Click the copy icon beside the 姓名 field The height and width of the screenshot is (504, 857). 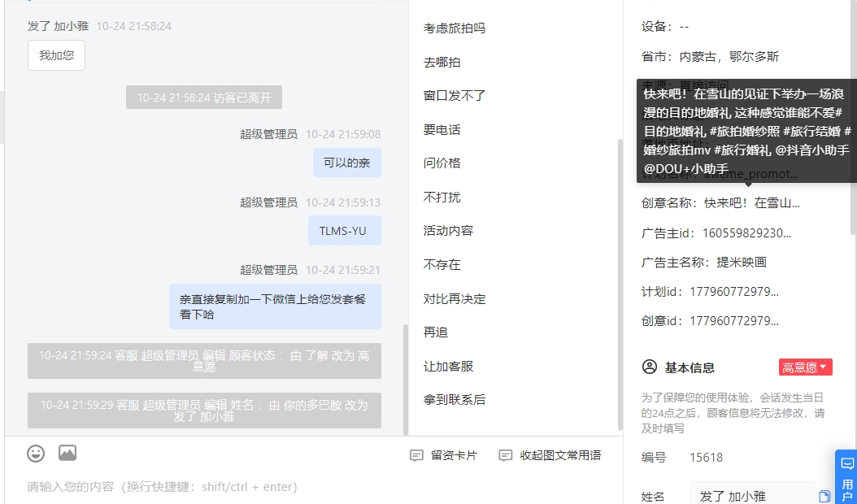[824, 497]
